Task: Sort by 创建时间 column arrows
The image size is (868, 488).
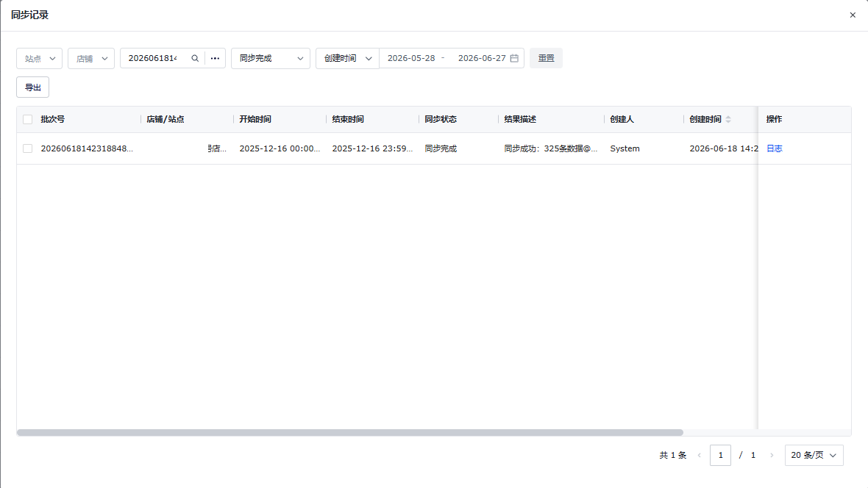Action: (728, 120)
